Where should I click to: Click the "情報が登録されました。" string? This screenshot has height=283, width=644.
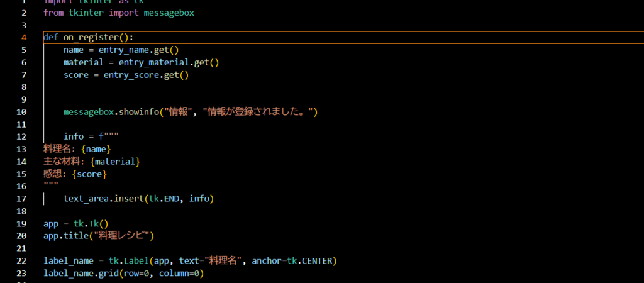pos(260,112)
